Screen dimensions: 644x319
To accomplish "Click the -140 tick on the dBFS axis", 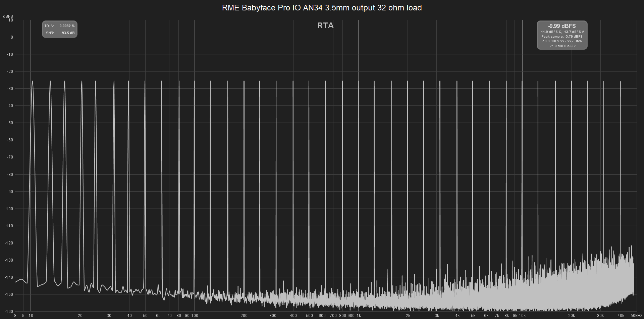I will pos(9,277).
